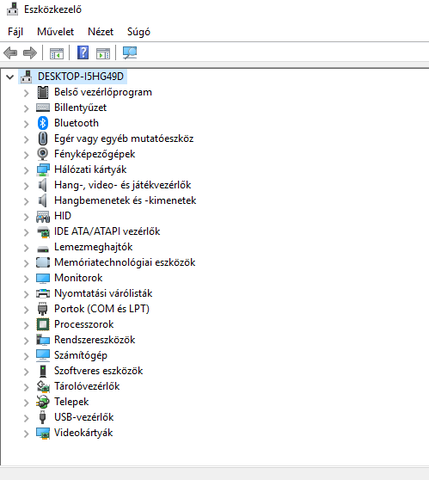Click the show/hide action pane toolbar icon
The image size is (429, 480).
point(103,53)
